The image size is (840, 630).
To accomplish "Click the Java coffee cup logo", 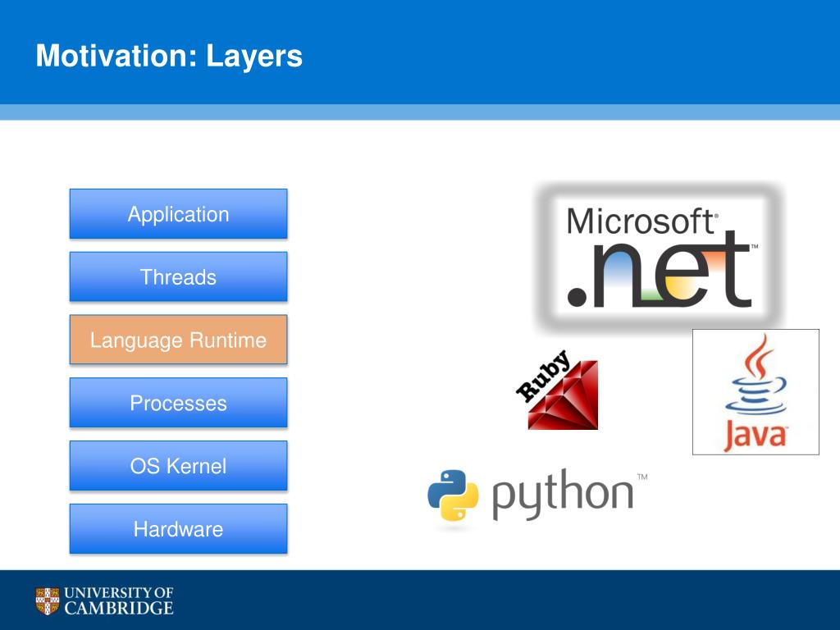I will pyautogui.click(x=756, y=392).
